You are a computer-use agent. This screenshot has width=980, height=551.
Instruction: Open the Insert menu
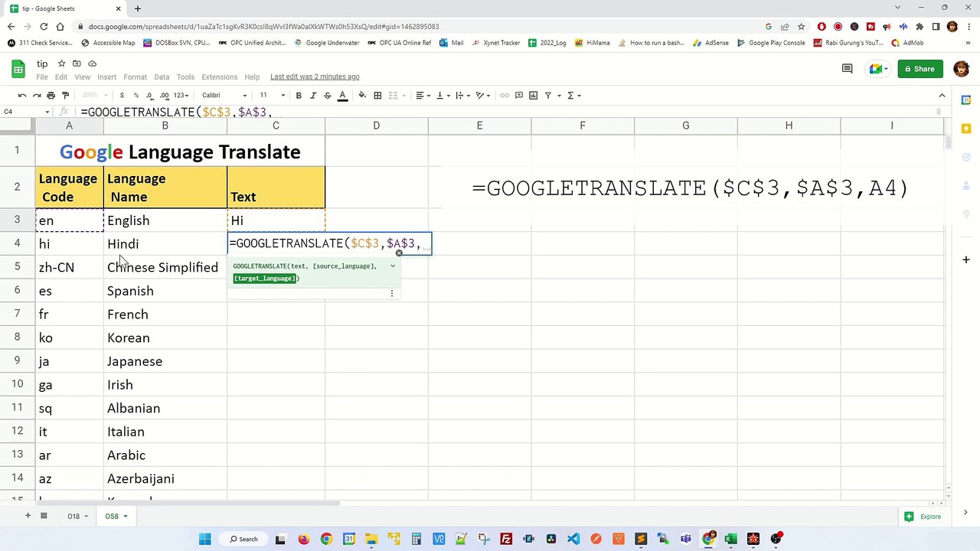[x=106, y=77]
